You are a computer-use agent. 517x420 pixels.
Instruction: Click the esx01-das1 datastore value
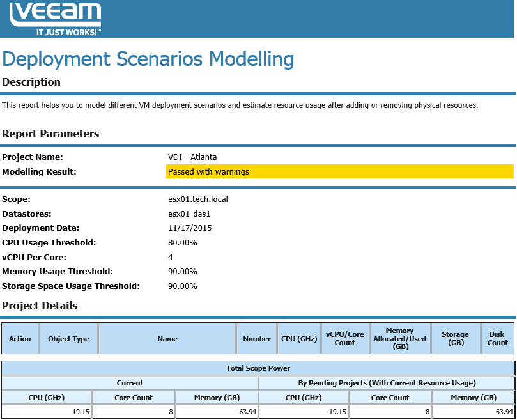point(189,214)
